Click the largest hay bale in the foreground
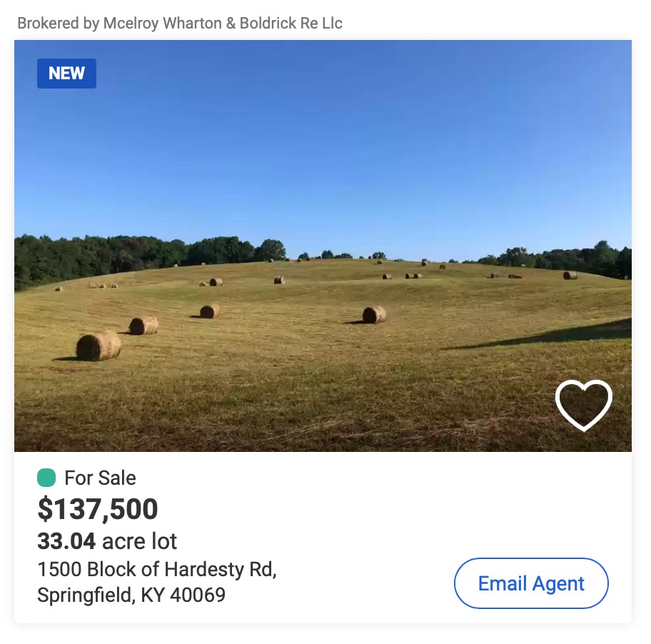 point(99,346)
